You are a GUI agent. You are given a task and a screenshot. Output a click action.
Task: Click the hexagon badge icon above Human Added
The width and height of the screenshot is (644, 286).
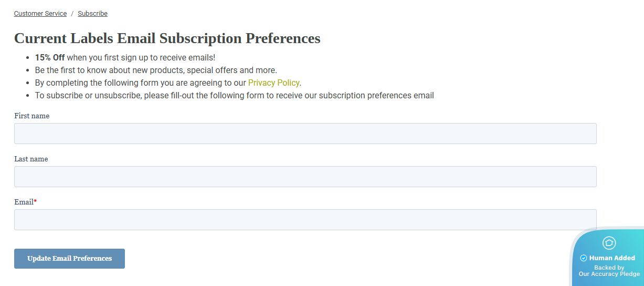coord(609,243)
